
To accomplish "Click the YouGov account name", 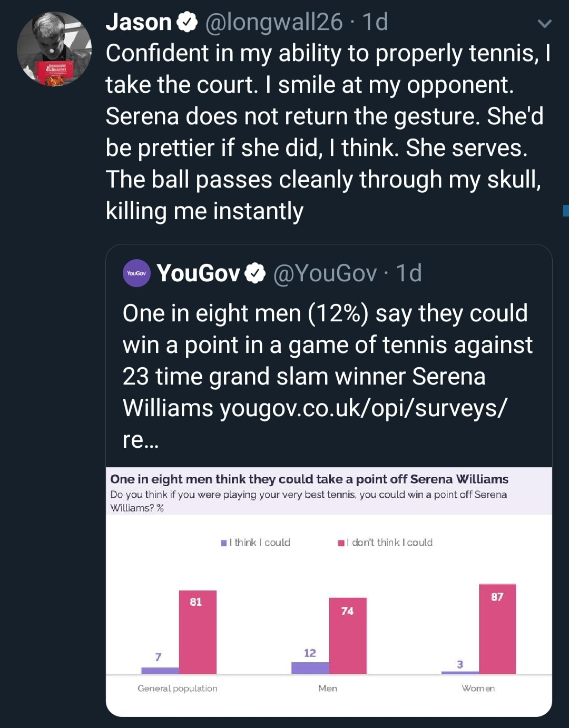I will click(x=198, y=273).
